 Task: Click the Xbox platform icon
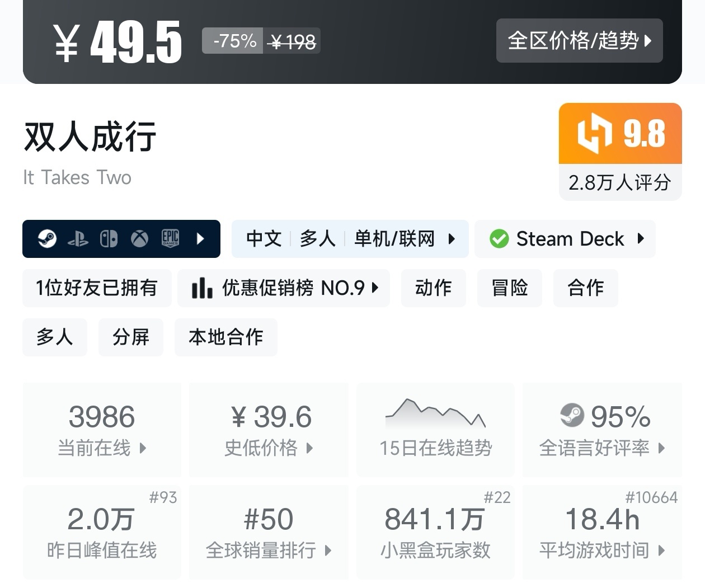[139, 239]
